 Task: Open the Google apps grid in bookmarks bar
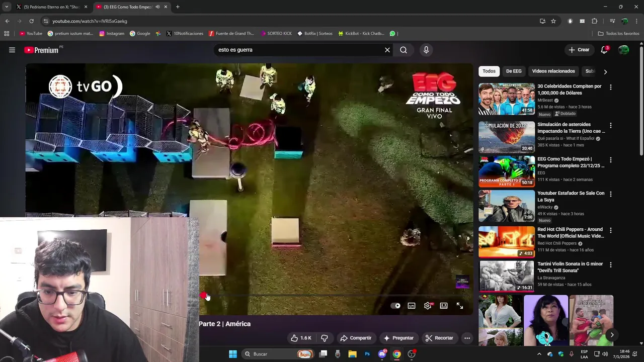coord(7,34)
